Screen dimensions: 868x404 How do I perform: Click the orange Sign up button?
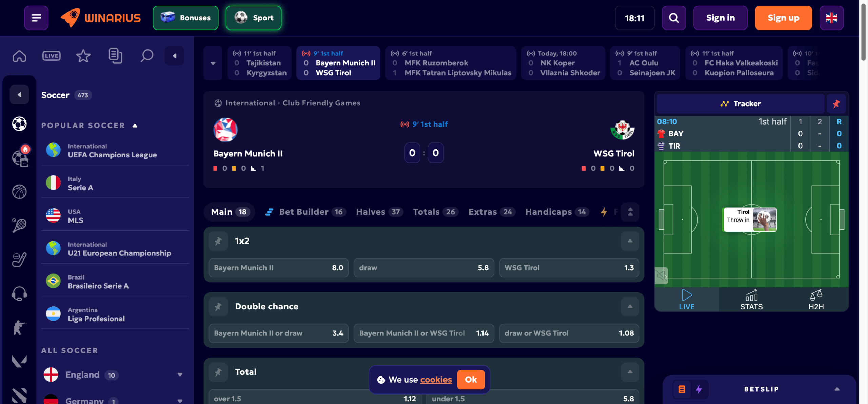[783, 18]
